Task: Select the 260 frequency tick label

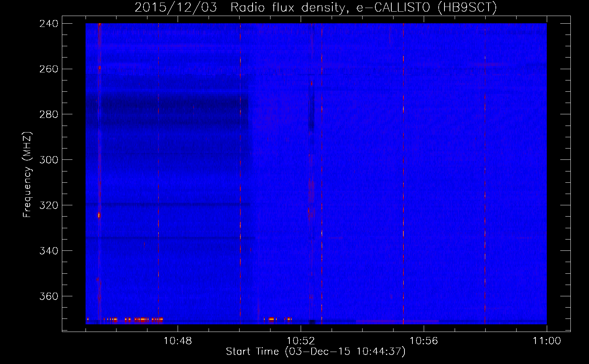Action: [x=48, y=69]
